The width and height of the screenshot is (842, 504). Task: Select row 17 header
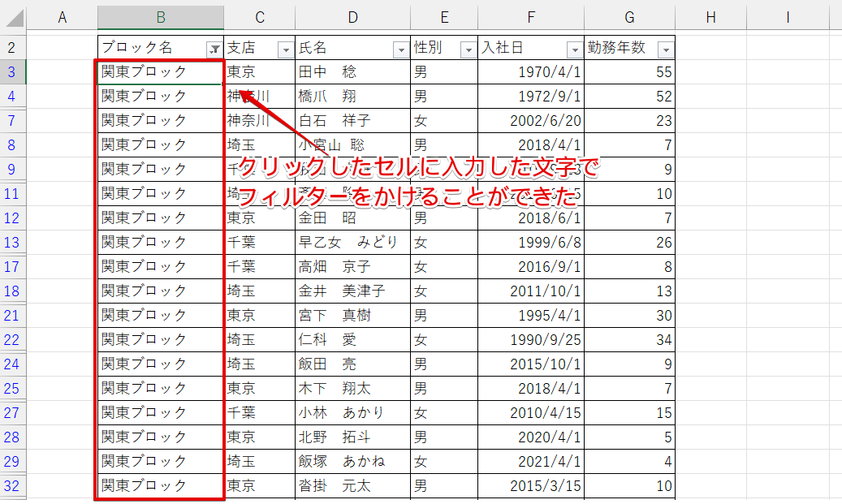point(12,267)
